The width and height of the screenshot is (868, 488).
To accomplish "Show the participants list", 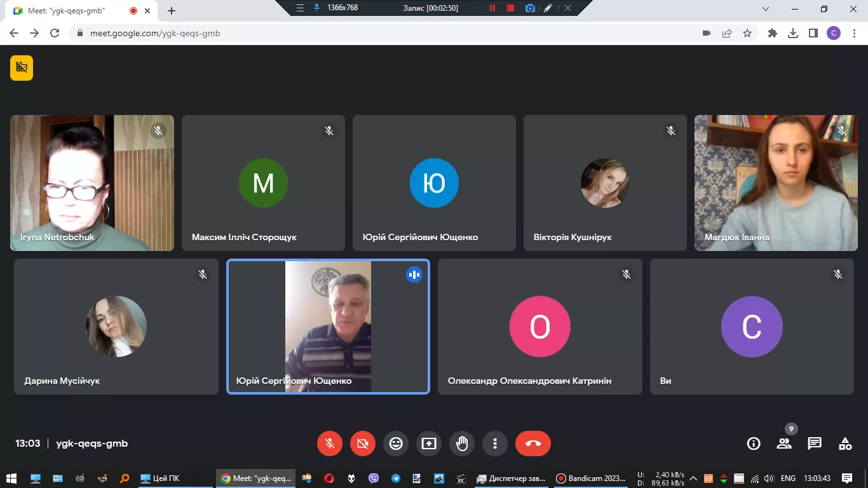I will click(784, 444).
